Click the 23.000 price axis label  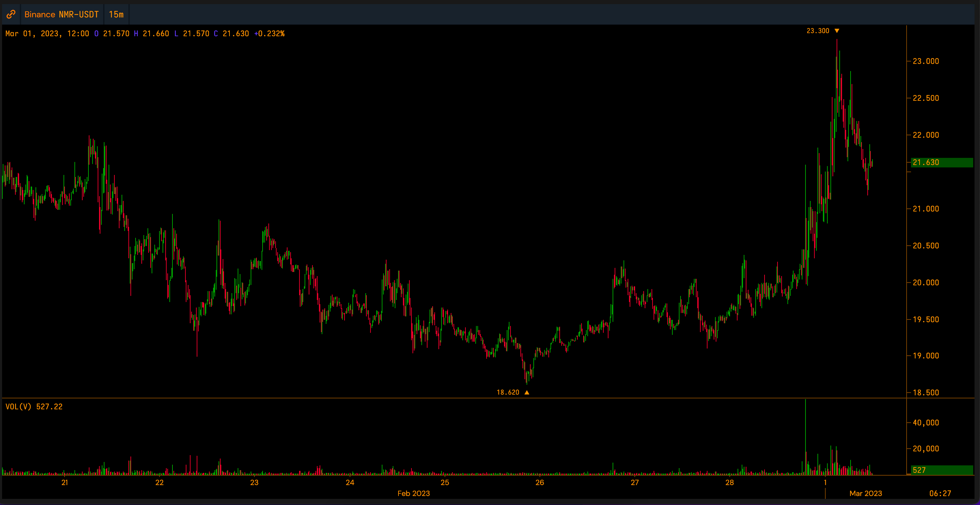tap(926, 61)
